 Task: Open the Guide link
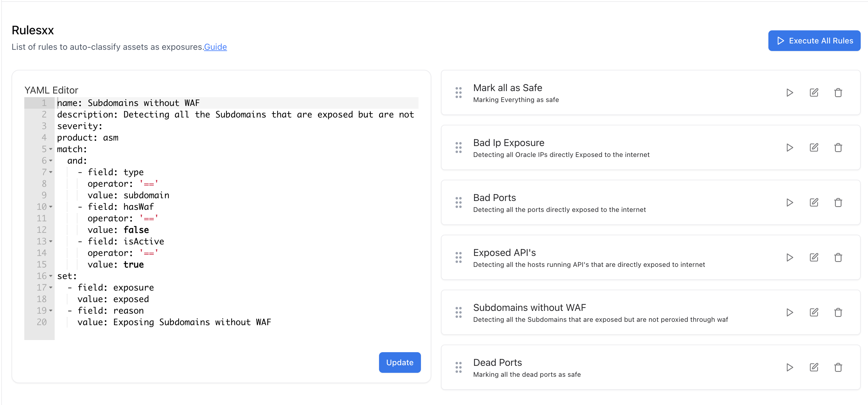[x=215, y=47]
